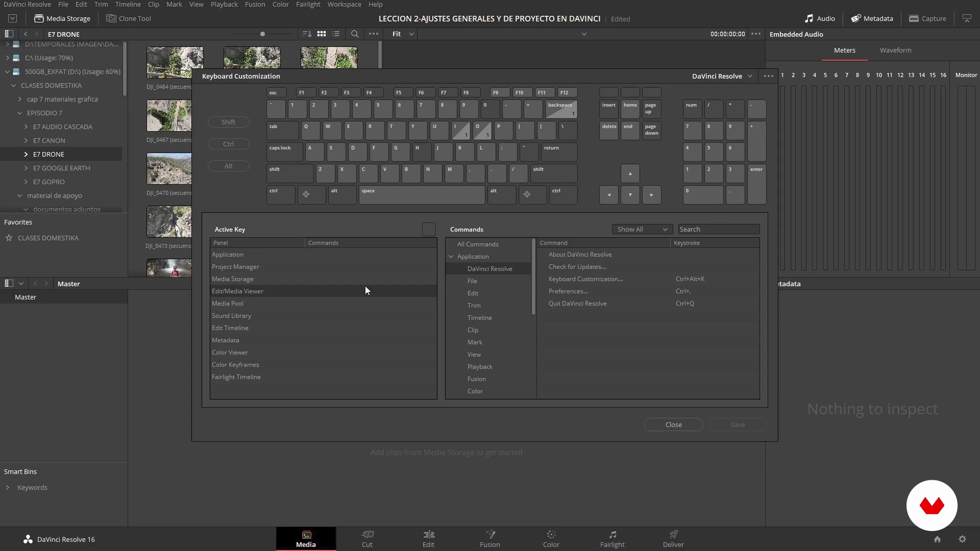This screenshot has width=980, height=551.
Task: Expand cap 7 materiales grafica folder
Action: point(20,99)
